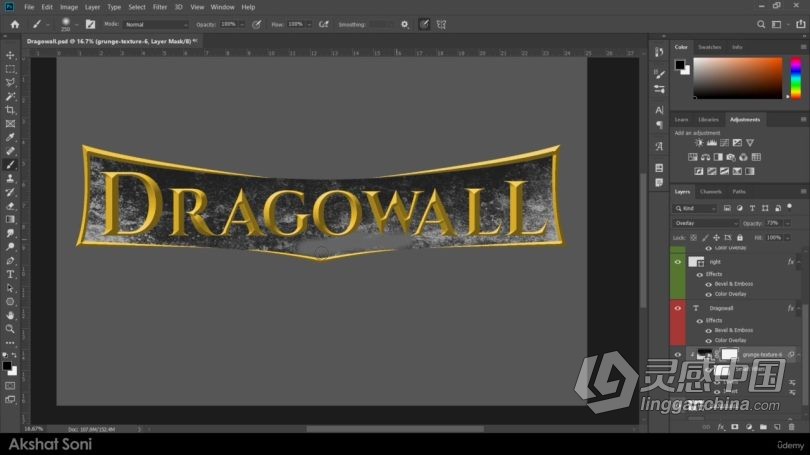810x455 pixels.
Task: Add a Brightness/Contrast adjustment
Action: tap(699, 143)
